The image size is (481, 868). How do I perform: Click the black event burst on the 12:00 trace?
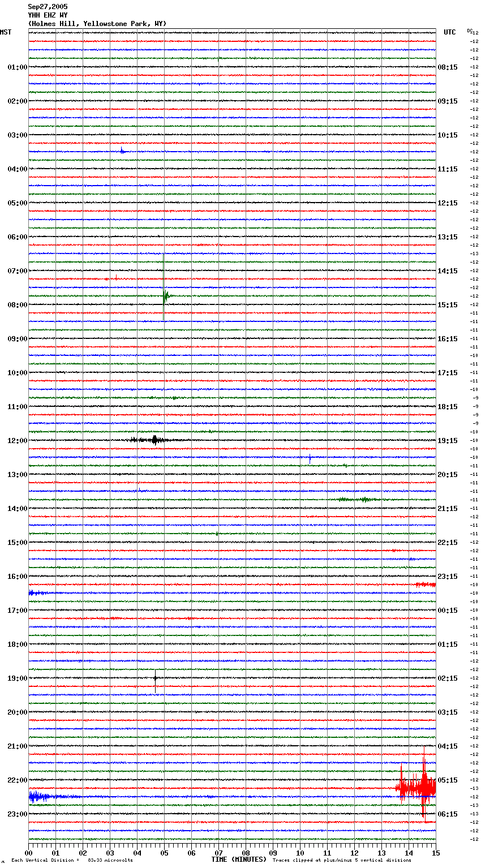[154, 440]
